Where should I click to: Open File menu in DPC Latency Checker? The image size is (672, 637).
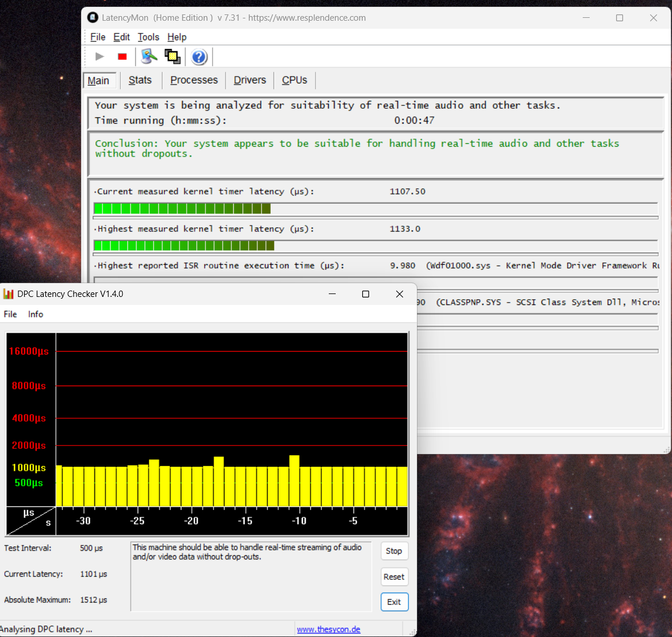point(10,314)
